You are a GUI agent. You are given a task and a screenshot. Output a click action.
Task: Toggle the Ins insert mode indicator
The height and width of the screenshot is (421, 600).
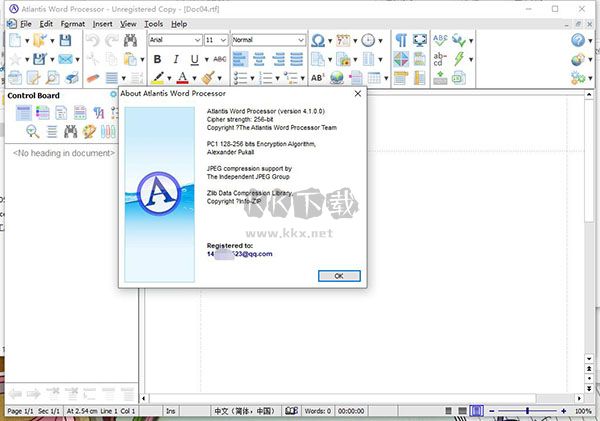(x=171, y=411)
